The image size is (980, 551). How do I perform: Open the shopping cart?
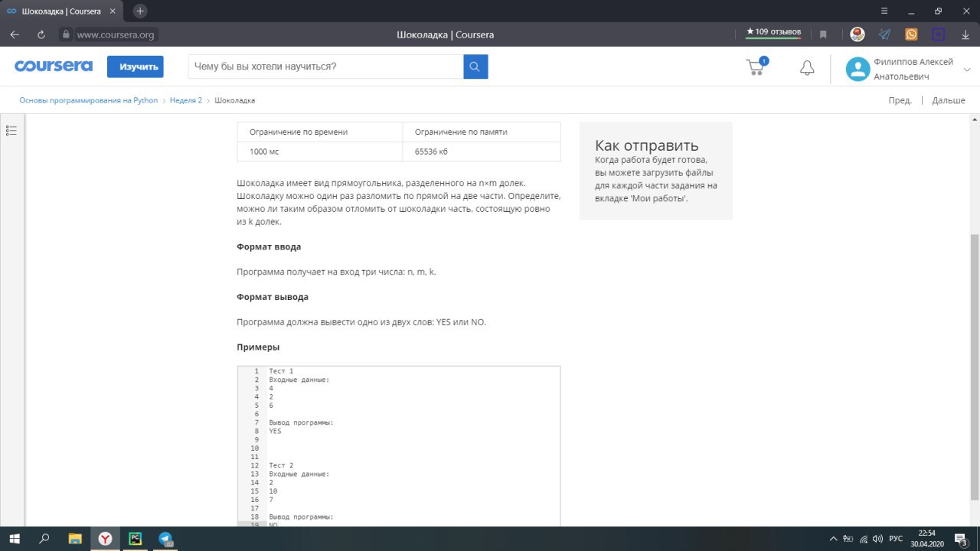point(756,67)
